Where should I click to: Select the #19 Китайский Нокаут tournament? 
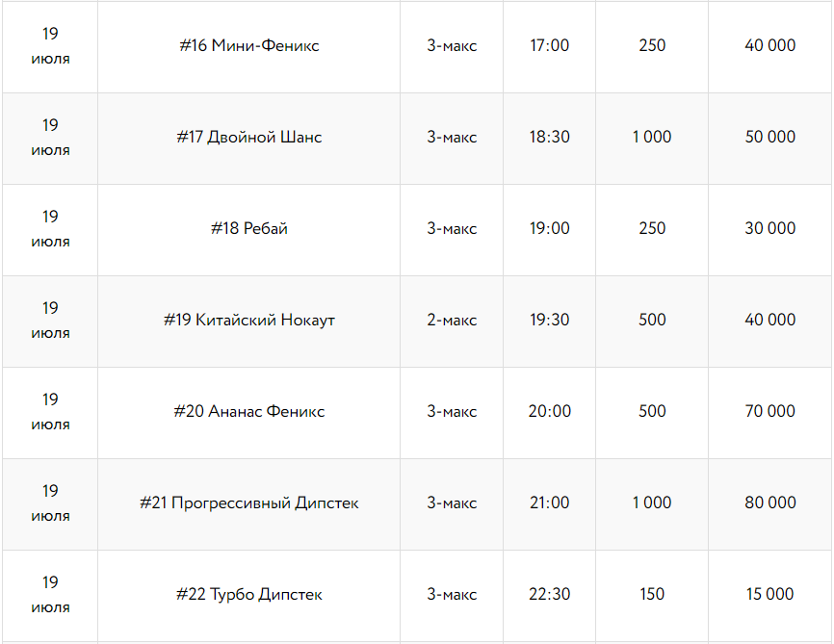(x=249, y=320)
